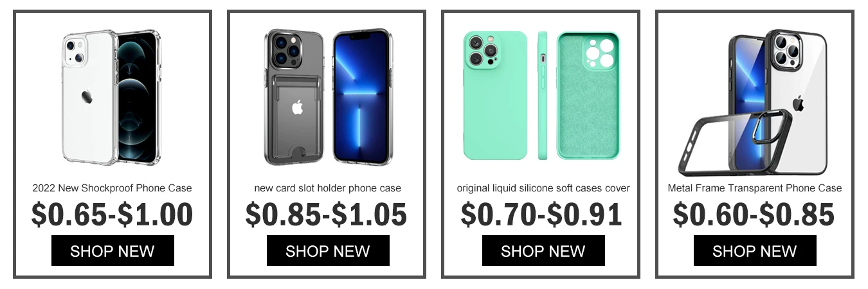Open the clear shockproof phone case image
868x289 pixels.
(112, 97)
